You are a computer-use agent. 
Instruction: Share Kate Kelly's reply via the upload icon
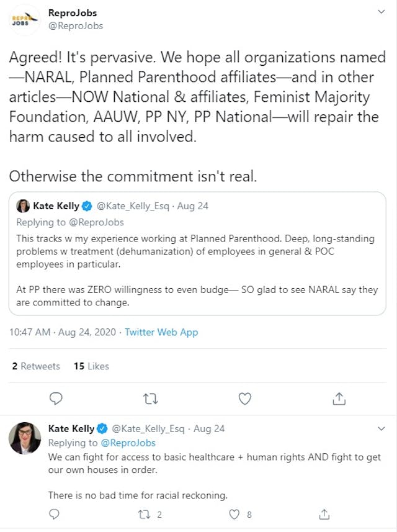(324, 514)
